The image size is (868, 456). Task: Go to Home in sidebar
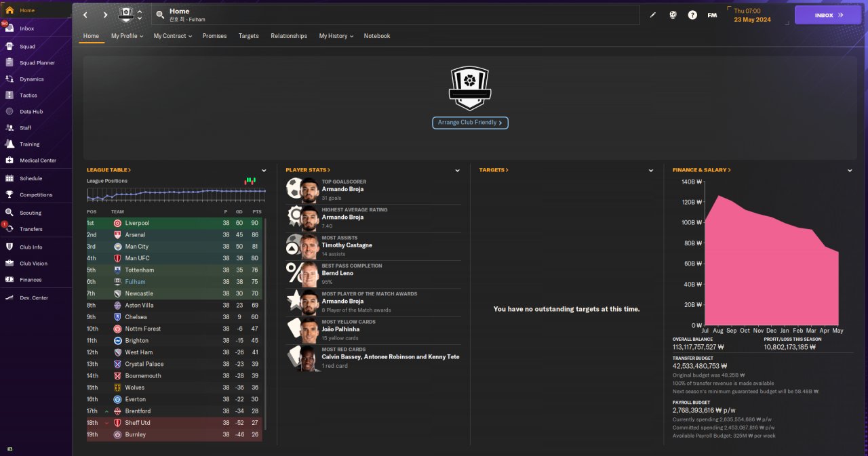[x=27, y=10]
